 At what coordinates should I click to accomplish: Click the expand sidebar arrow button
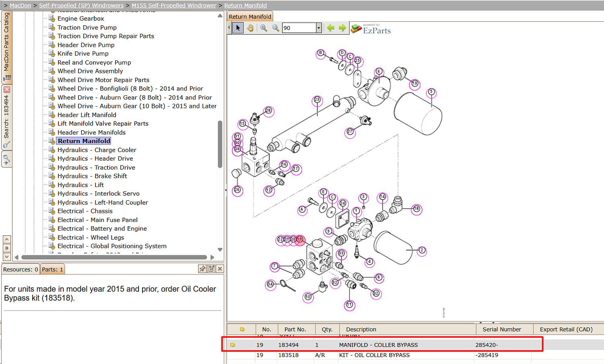click(x=7, y=248)
